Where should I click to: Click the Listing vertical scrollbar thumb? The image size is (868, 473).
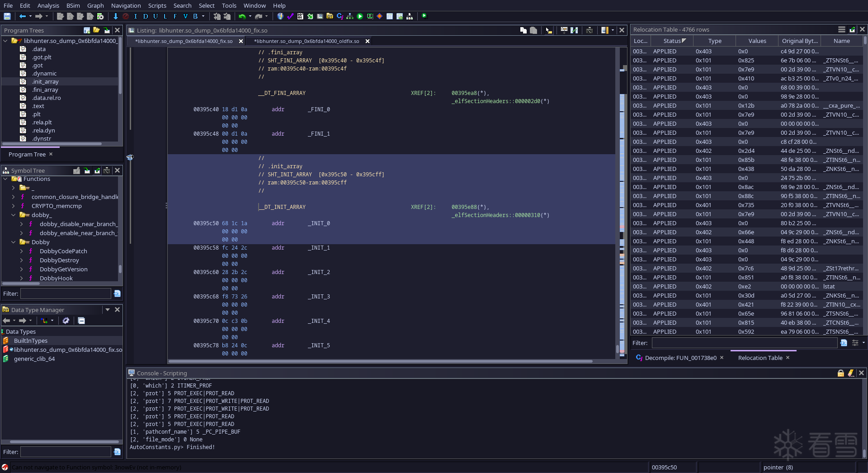click(x=617, y=349)
